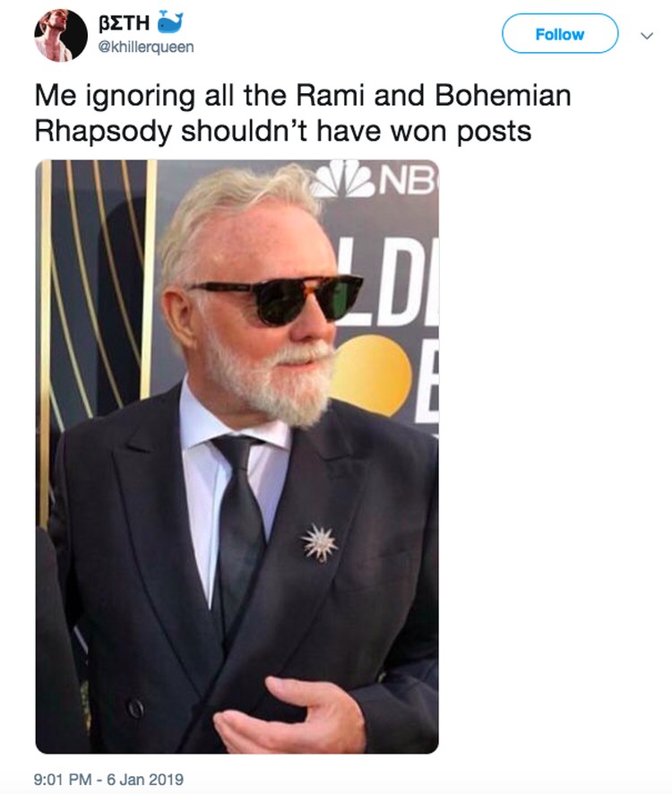Click the whale emoji beside the display name
The height and width of the screenshot is (794, 672).
[x=170, y=22]
